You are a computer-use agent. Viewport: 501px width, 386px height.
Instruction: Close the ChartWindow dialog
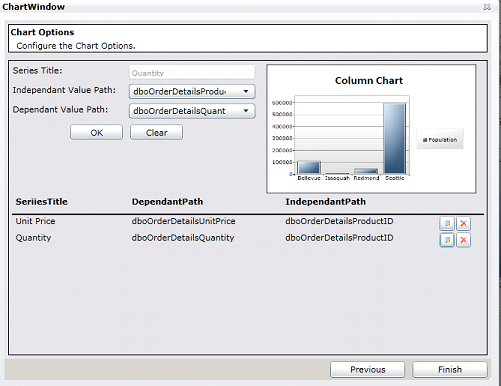(x=487, y=7)
